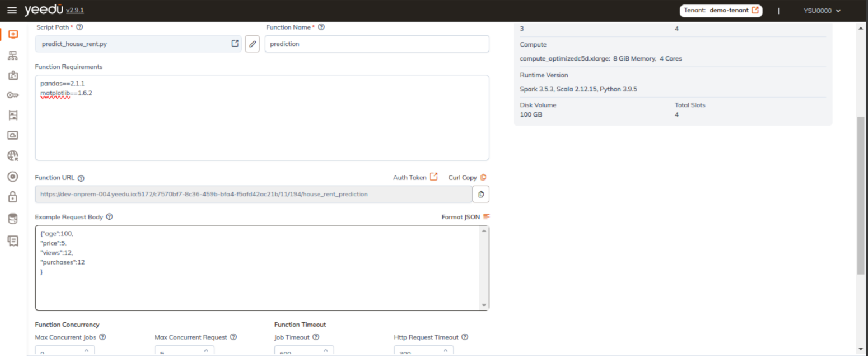Open the Secrets key icon in sidebar

coord(13,95)
